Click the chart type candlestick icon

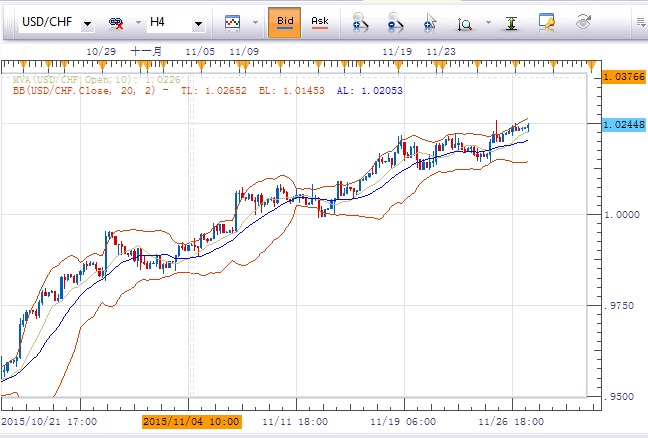click(x=232, y=21)
